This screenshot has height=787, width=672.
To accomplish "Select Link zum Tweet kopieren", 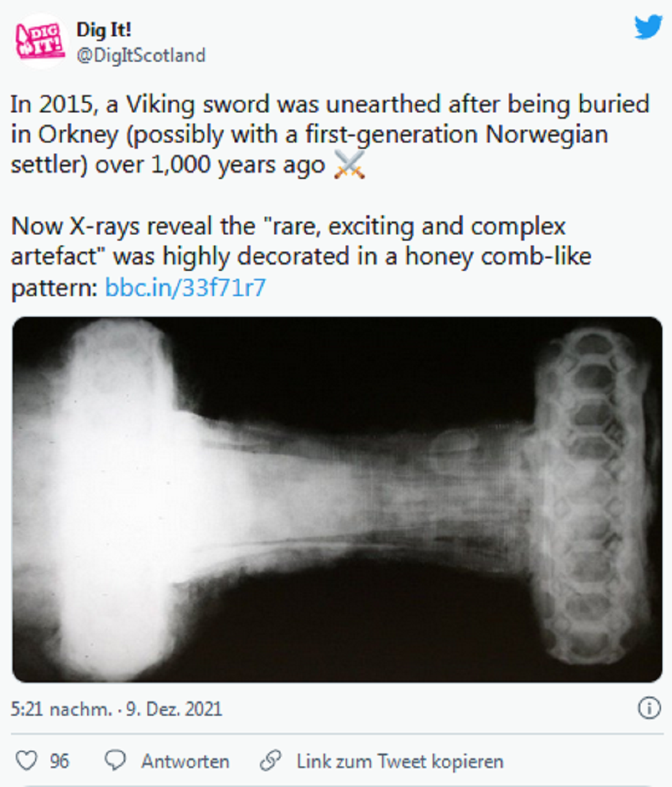I will point(400,760).
